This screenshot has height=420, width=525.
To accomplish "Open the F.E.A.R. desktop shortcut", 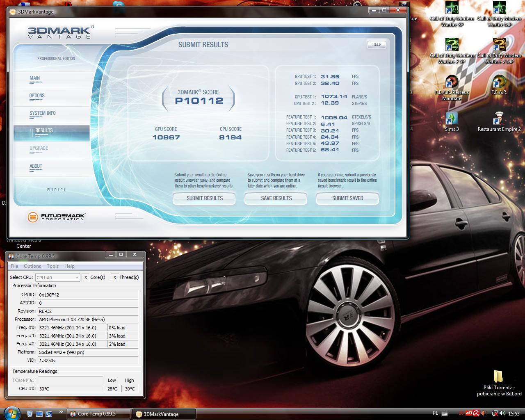I will (499, 85).
